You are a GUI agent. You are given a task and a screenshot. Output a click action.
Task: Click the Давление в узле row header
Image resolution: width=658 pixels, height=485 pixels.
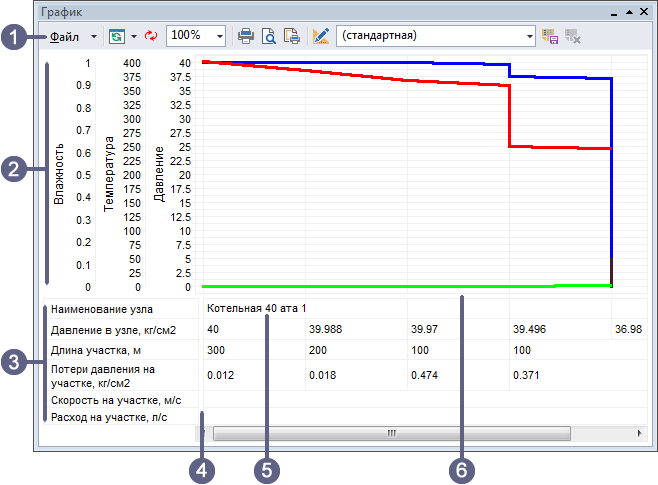116,329
